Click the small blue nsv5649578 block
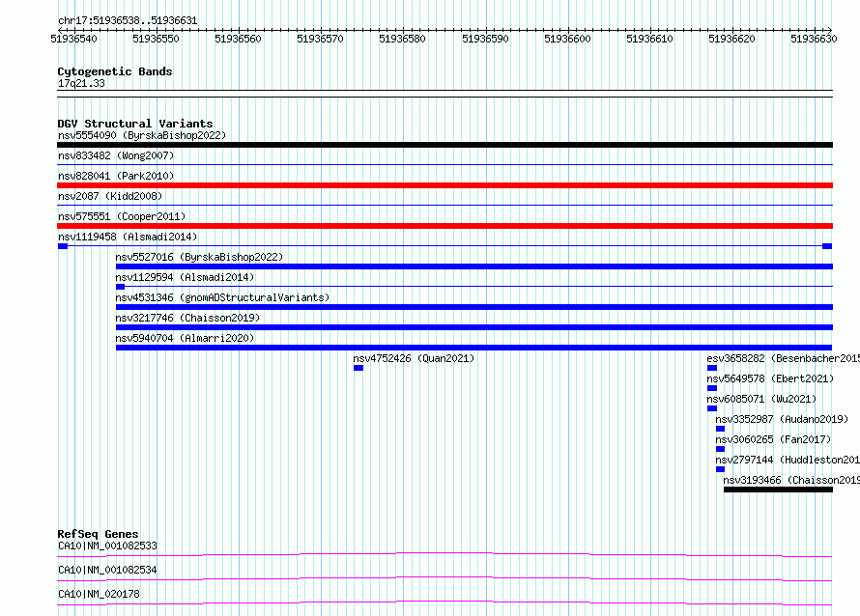This screenshot has width=860, height=616. [712, 388]
